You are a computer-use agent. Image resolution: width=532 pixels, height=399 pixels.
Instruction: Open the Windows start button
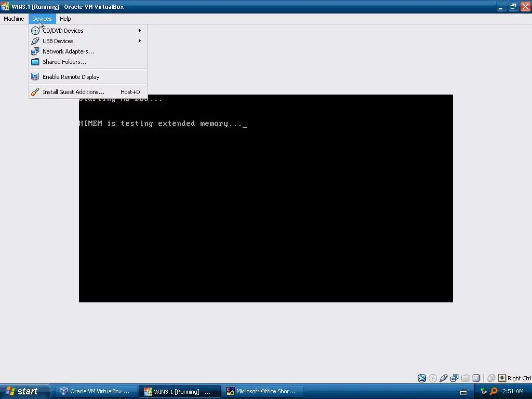point(25,391)
